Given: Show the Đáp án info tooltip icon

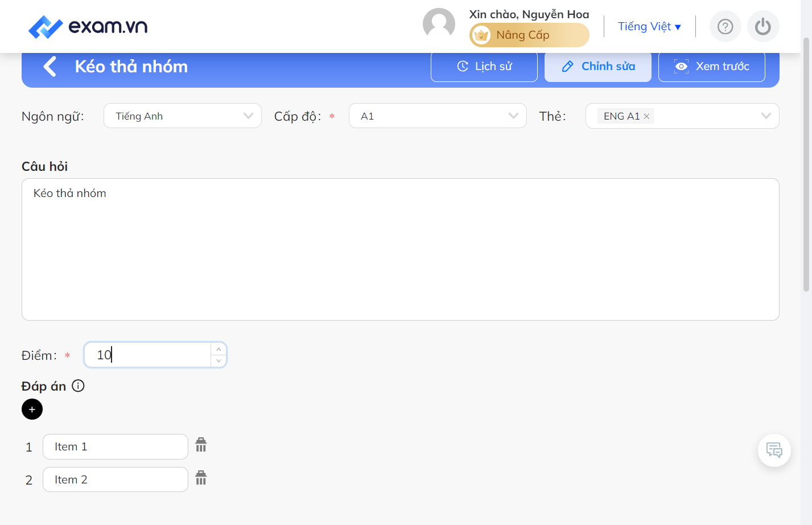Looking at the screenshot, I should pos(79,386).
